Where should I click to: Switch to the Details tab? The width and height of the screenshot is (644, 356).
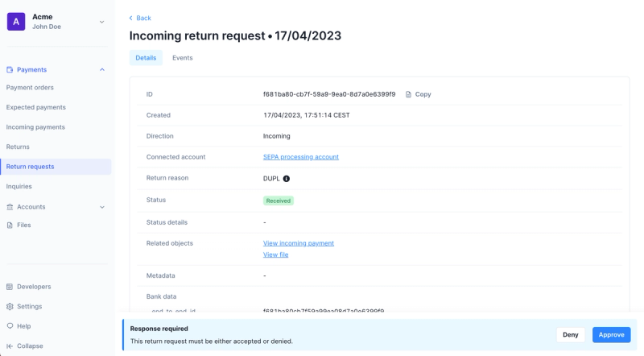[x=146, y=58]
